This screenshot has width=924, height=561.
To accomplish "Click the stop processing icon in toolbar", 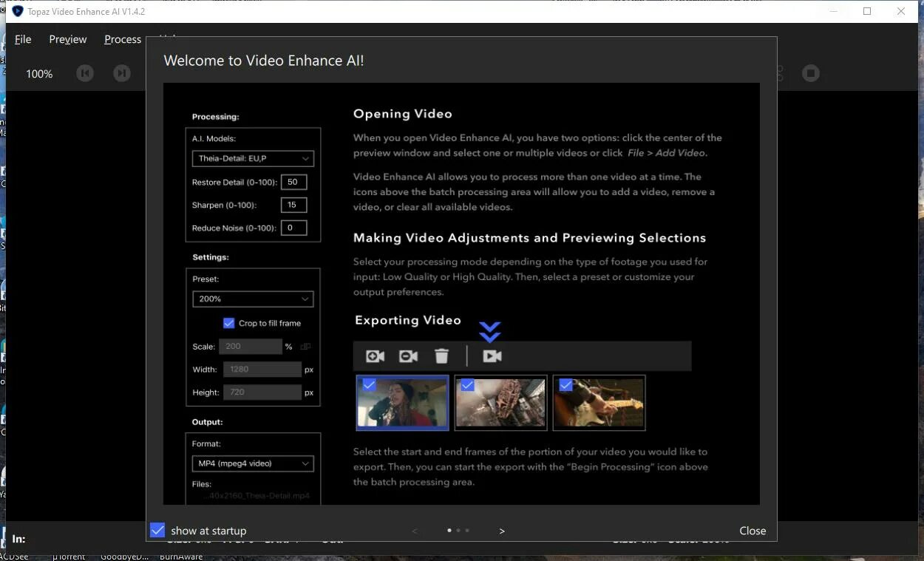I will (x=811, y=73).
